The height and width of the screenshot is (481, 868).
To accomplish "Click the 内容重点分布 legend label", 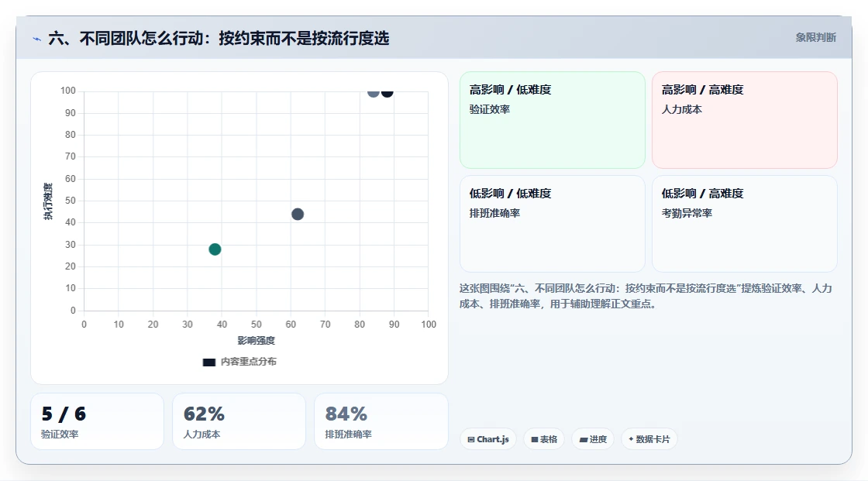I will click(x=248, y=362).
